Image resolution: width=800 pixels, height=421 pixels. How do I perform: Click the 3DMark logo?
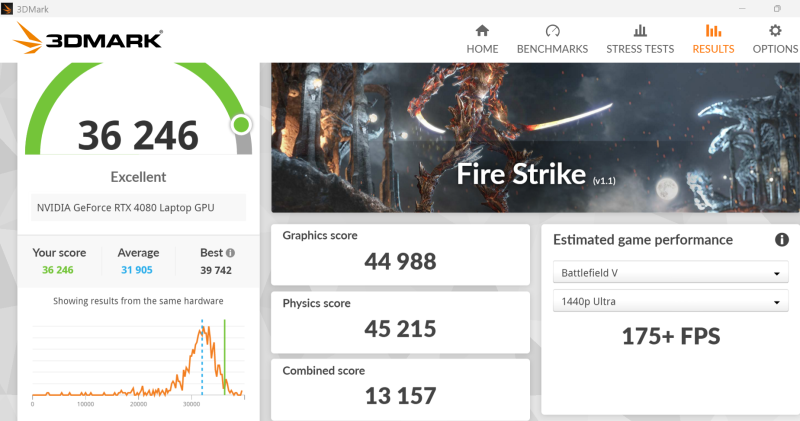tap(88, 39)
